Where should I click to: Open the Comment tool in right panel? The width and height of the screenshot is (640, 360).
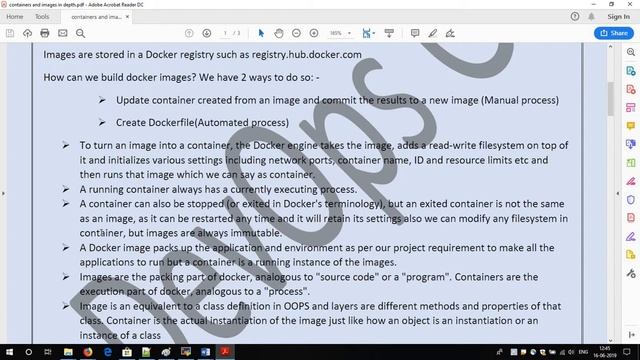(631, 126)
